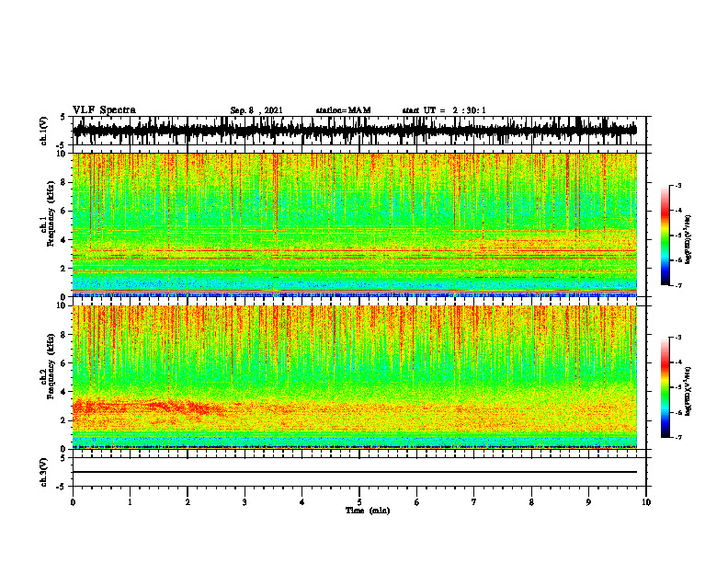Click the ch.1 voltage waveform trace
This screenshot has height=563, width=728.
355,130
